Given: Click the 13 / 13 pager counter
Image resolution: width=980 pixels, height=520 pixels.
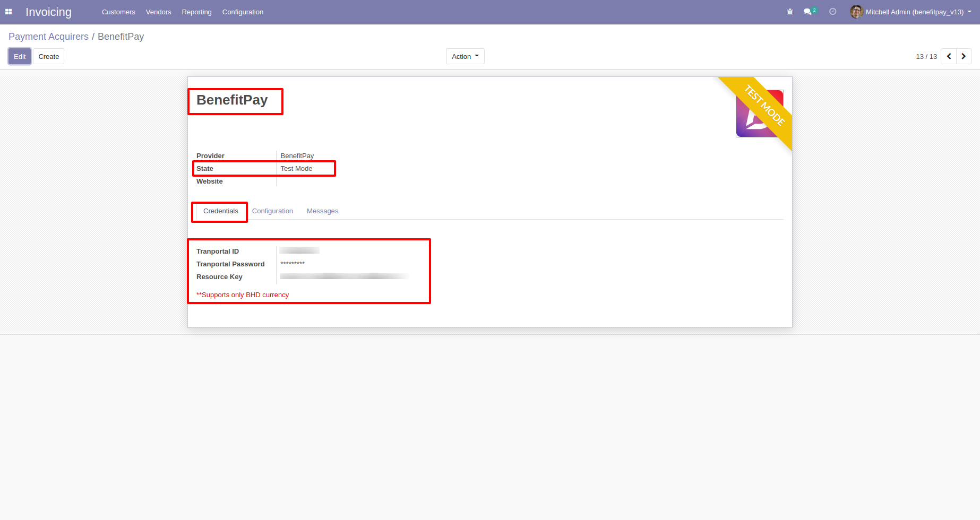Looking at the screenshot, I should pos(926,56).
